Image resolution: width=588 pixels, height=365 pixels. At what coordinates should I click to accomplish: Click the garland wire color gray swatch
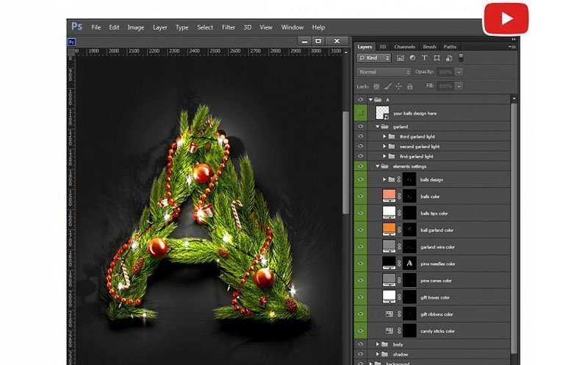point(389,247)
